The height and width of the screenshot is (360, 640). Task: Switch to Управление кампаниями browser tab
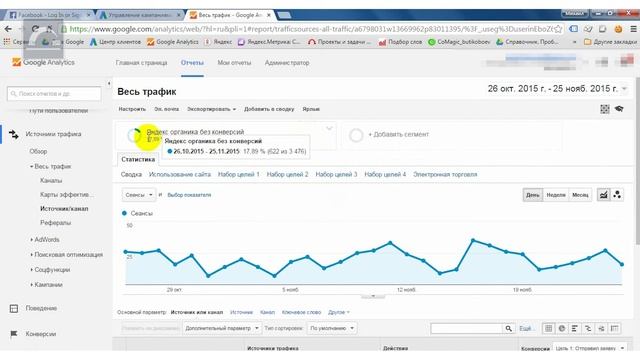(x=140, y=15)
